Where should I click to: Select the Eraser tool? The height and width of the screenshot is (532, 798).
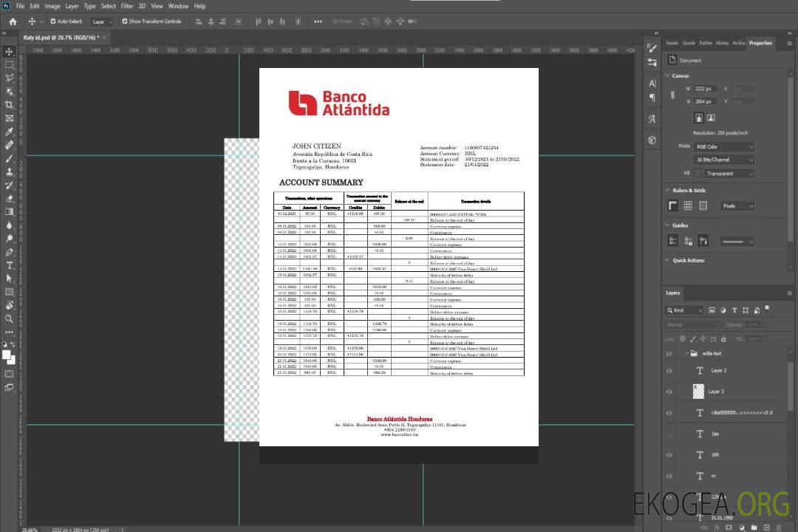9,199
